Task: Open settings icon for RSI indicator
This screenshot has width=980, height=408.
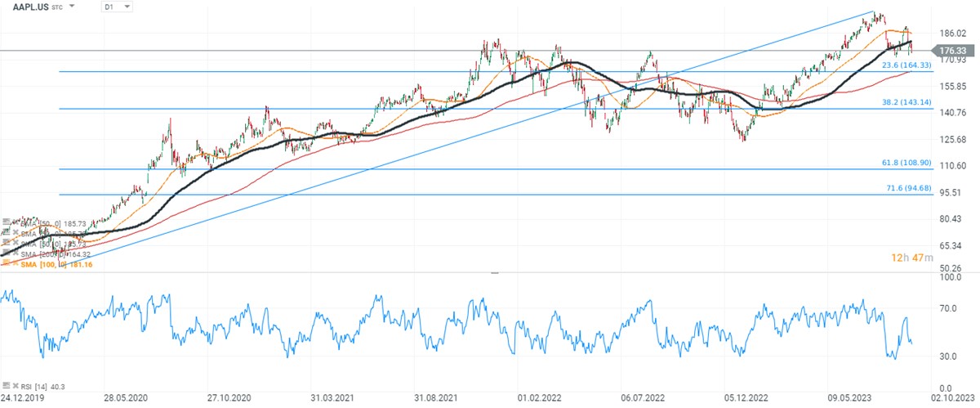Action: (x=7, y=385)
